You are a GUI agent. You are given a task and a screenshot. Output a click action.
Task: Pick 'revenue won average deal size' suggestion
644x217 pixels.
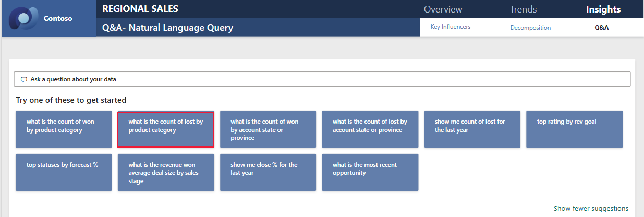click(x=165, y=172)
